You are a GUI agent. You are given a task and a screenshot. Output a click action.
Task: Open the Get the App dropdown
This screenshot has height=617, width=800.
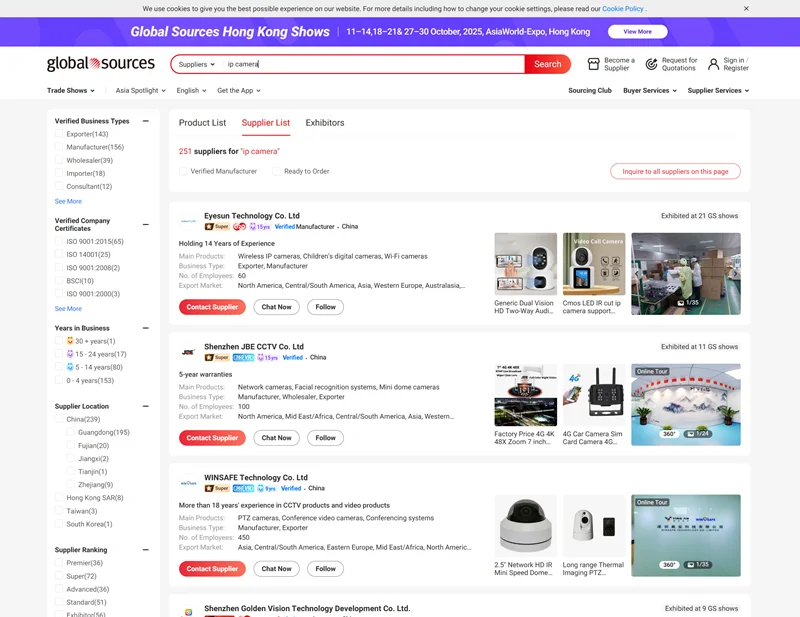pyautogui.click(x=239, y=90)
